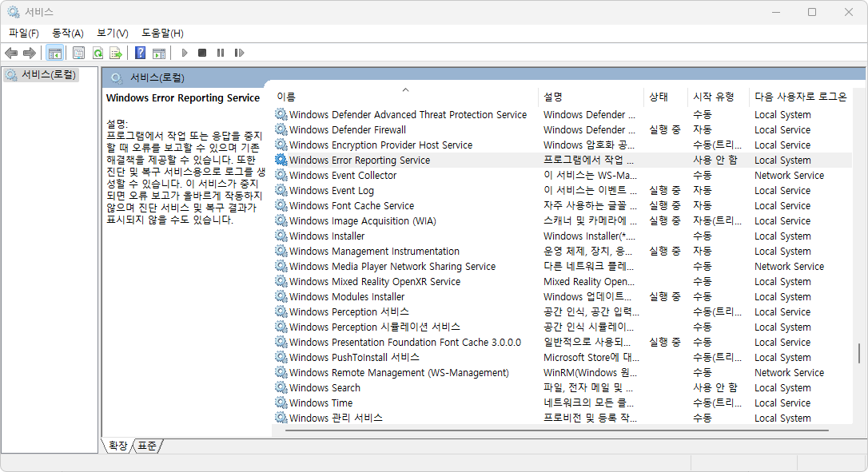Click gear icon of Windows Encryption Provider Host
This screenshot has width=868, height=472.
tap(281, 145)
